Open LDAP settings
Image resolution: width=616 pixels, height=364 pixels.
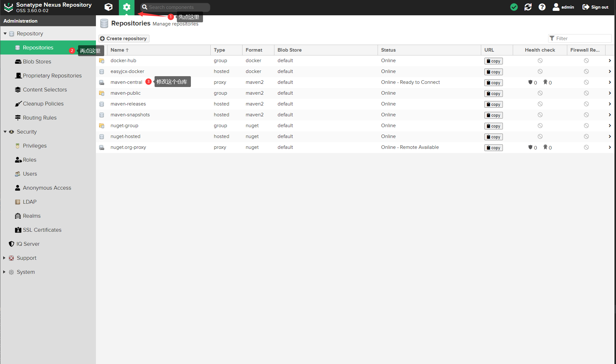tap(48, 202)
